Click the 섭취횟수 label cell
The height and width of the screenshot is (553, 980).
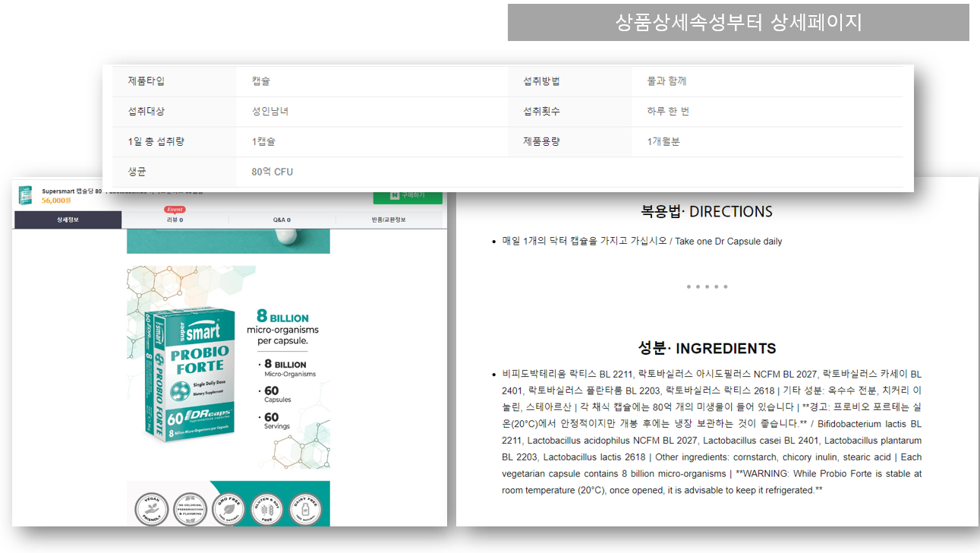point(569,112)
